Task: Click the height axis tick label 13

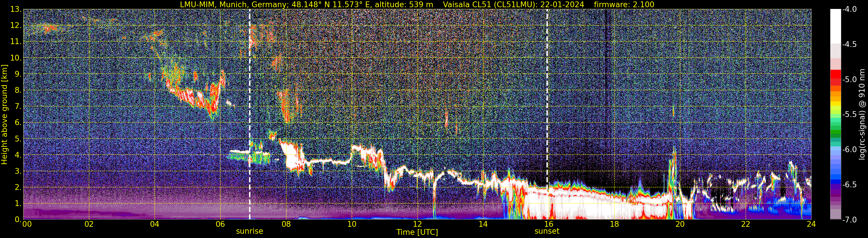Action: [16, 10]
